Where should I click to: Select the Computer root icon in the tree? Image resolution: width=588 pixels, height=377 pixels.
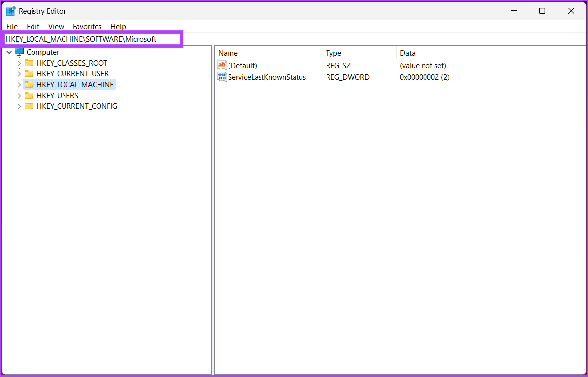(19, 52)
